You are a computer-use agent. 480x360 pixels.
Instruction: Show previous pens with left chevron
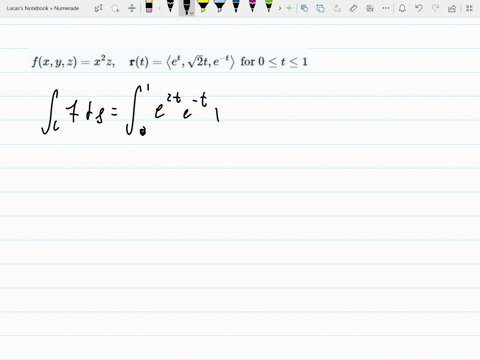point(160,8)
